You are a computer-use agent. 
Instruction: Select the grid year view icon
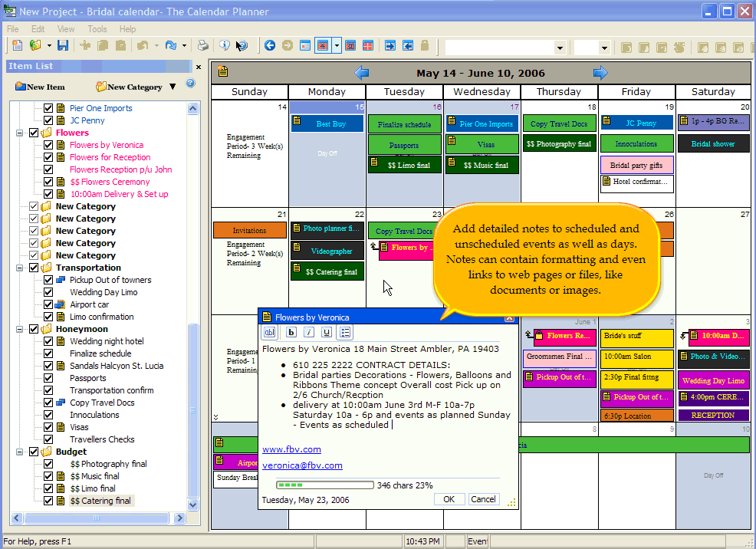point(368,46)
